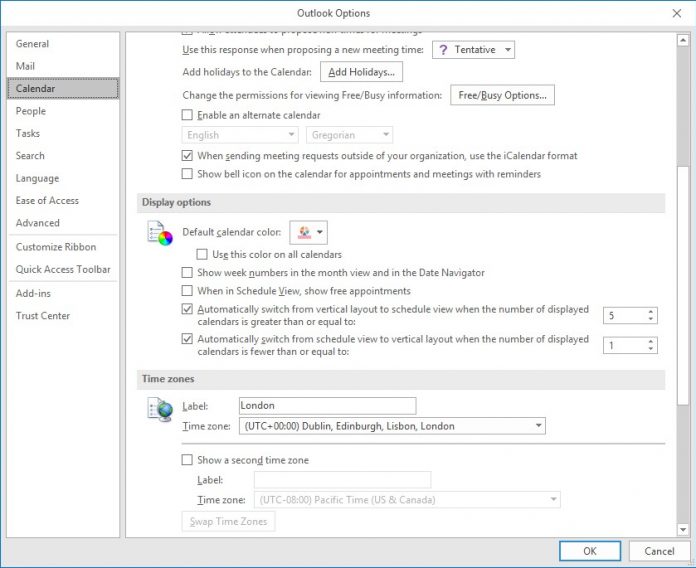Image resolution: width=696 pixels, height=568 pixels.
Task: Open the Ease of Access category
Action: coord(63,201)
